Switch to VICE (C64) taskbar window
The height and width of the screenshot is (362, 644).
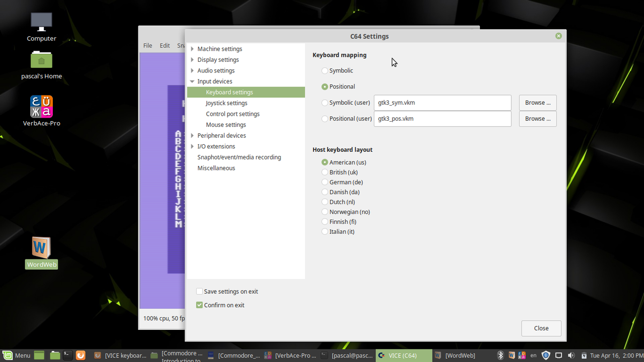point(404,355)
